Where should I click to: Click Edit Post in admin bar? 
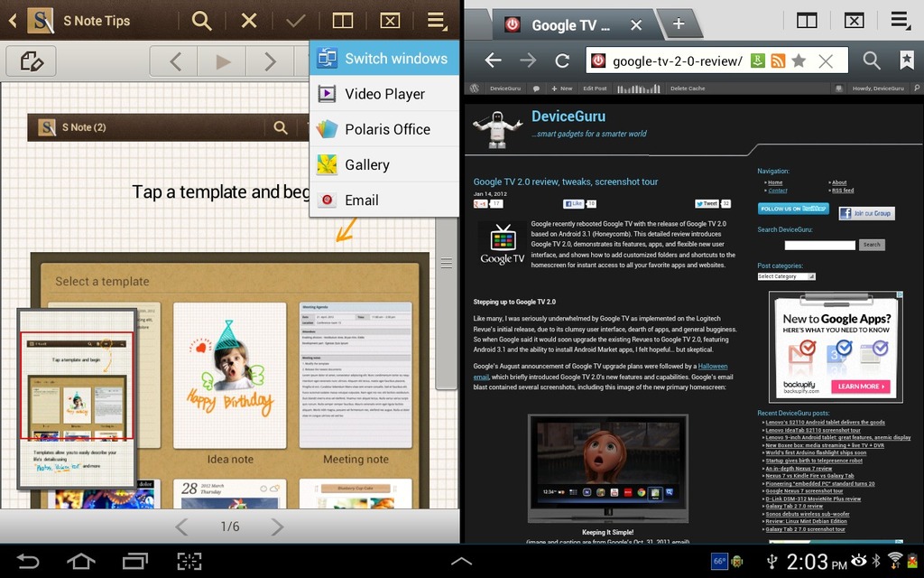point(595,89)
